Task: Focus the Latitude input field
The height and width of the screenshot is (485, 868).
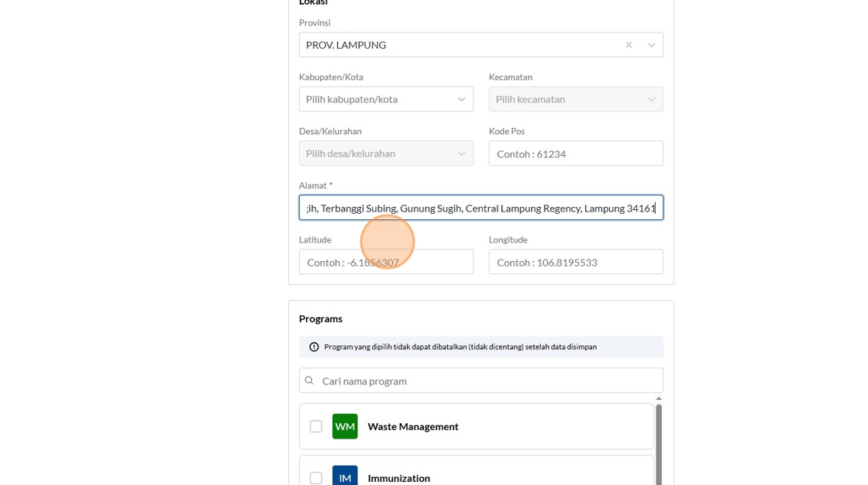Action: pos(386,262)
